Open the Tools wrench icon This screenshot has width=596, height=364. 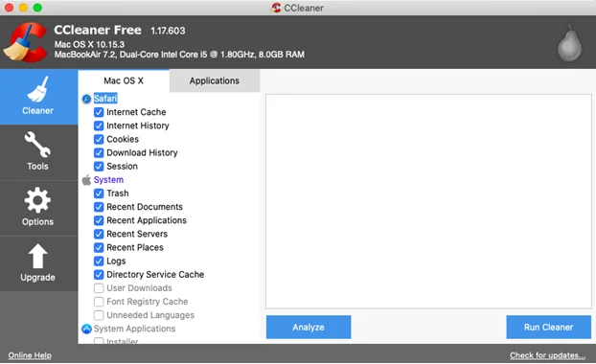point(37,145)
